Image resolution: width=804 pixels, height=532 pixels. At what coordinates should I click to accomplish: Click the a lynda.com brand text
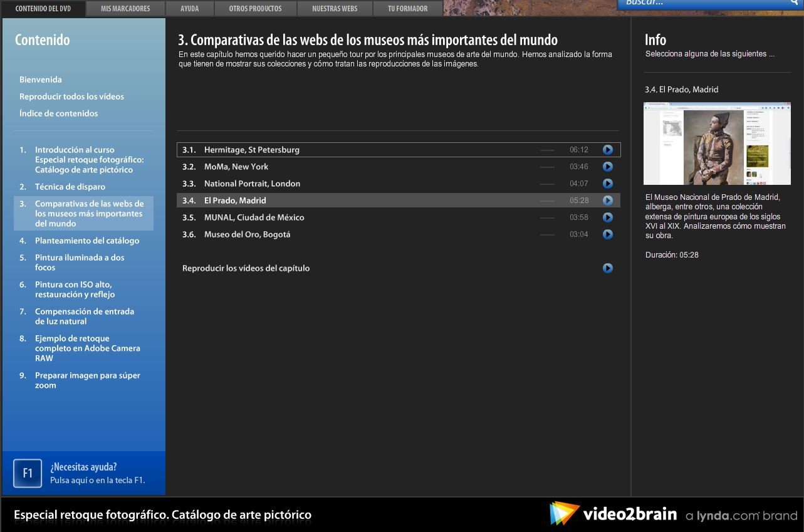tap(741, 516)
